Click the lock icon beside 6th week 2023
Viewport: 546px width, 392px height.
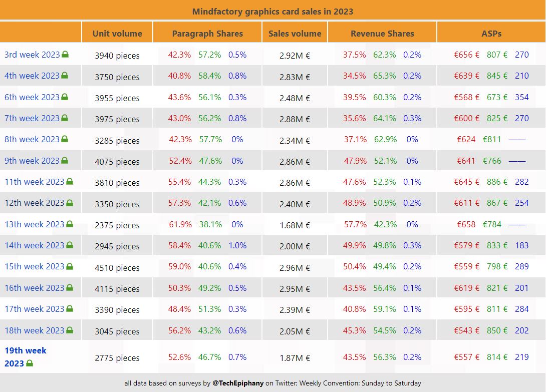click(65, 97)
